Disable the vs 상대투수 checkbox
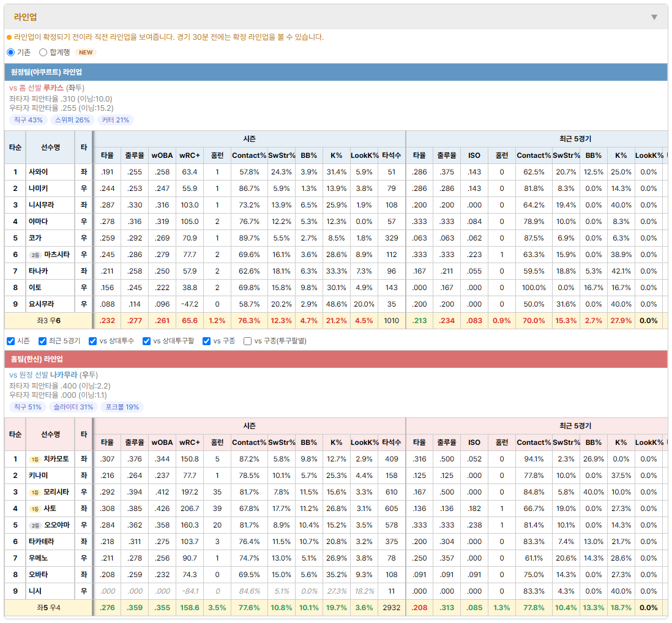 click(x=92, y=341)
